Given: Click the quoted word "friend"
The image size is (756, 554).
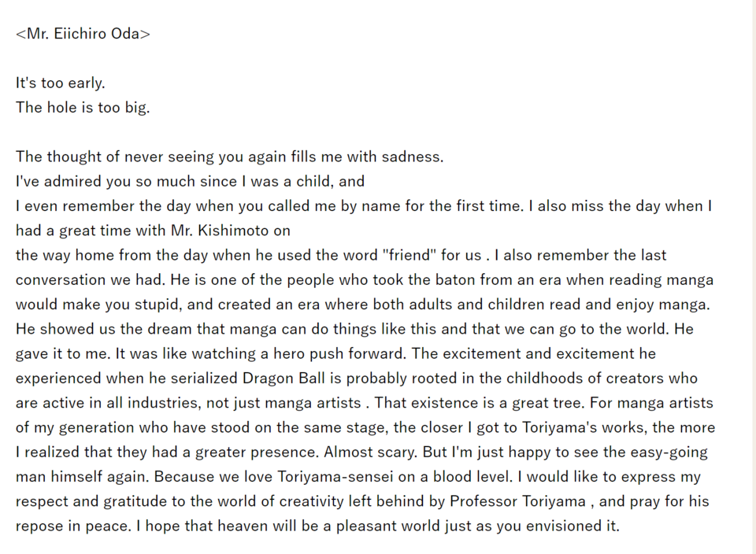Looking at the screenshot, I should point(409,255).
